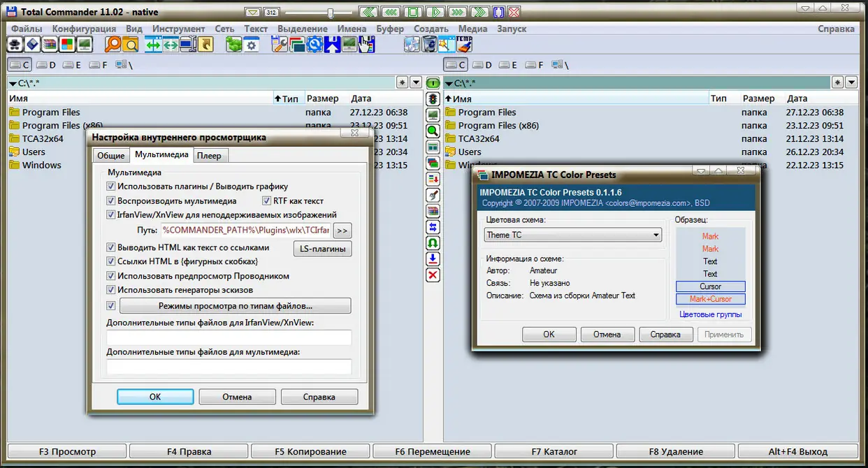Uncheck 'Использовать плагины / Выводить графику'
Screen dimensions: 868x468
110,187
